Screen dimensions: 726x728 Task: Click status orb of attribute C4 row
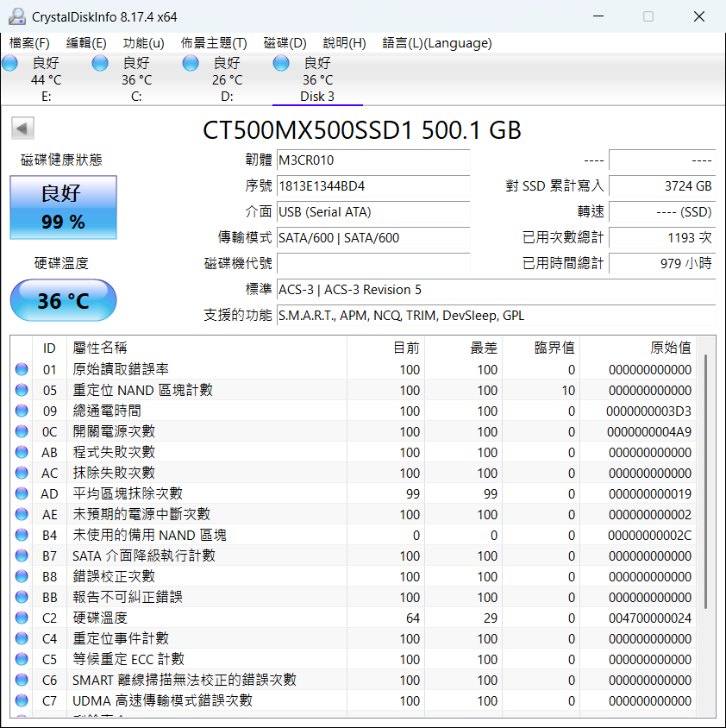pyautogui.click(x=22, y=639)
